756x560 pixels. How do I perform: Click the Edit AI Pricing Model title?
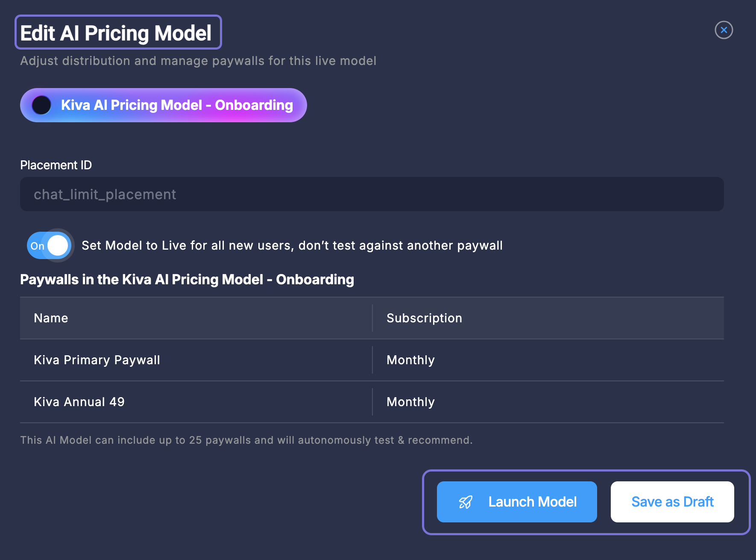coord(116,33)
